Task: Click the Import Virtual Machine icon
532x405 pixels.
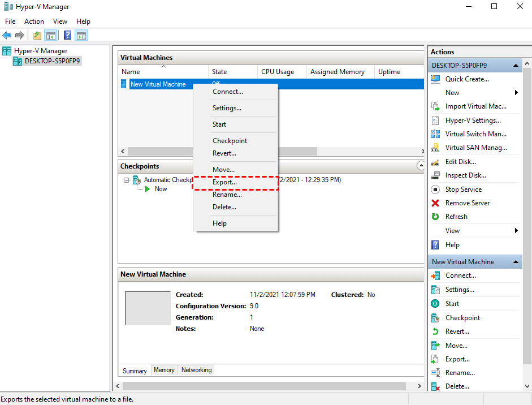Action: tap(435, 106)
